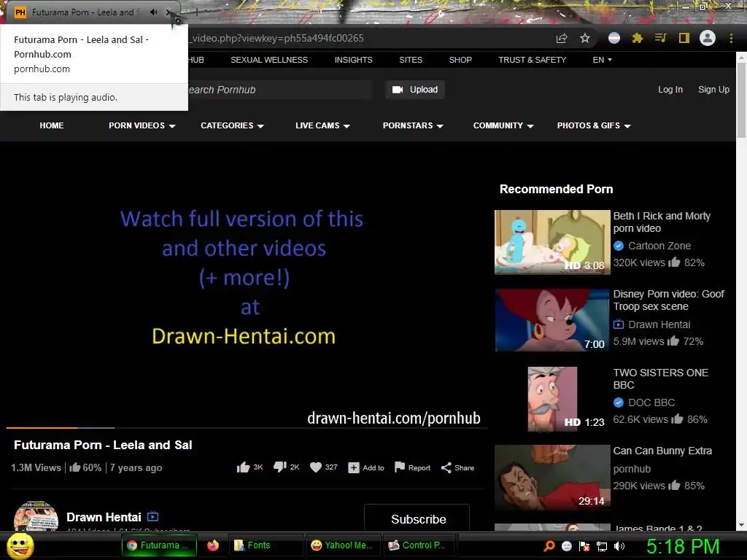Open the Chrome profile avatar menu
Image resolution: width=747 pixels, height=560 pixels.
point(708,38)
